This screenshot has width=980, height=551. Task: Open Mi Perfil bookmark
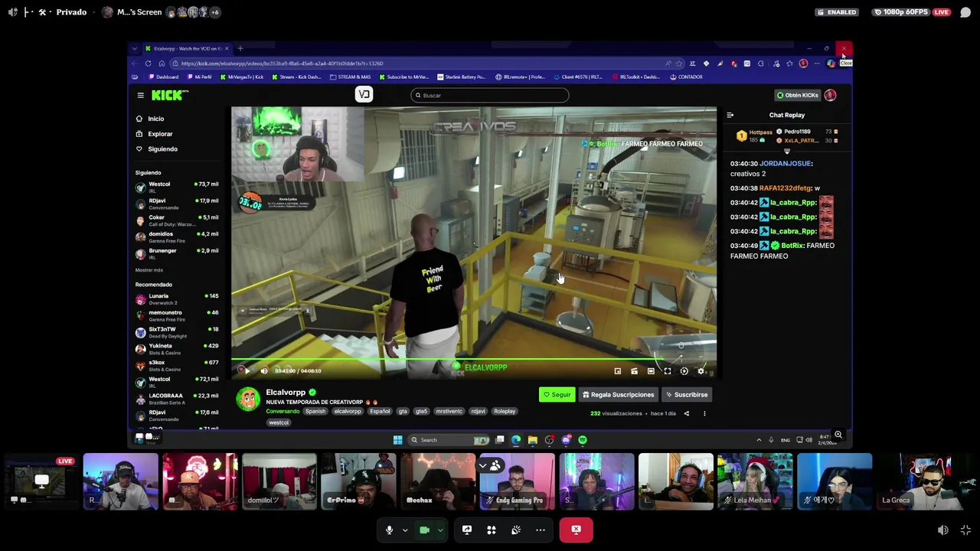[199, 77]
